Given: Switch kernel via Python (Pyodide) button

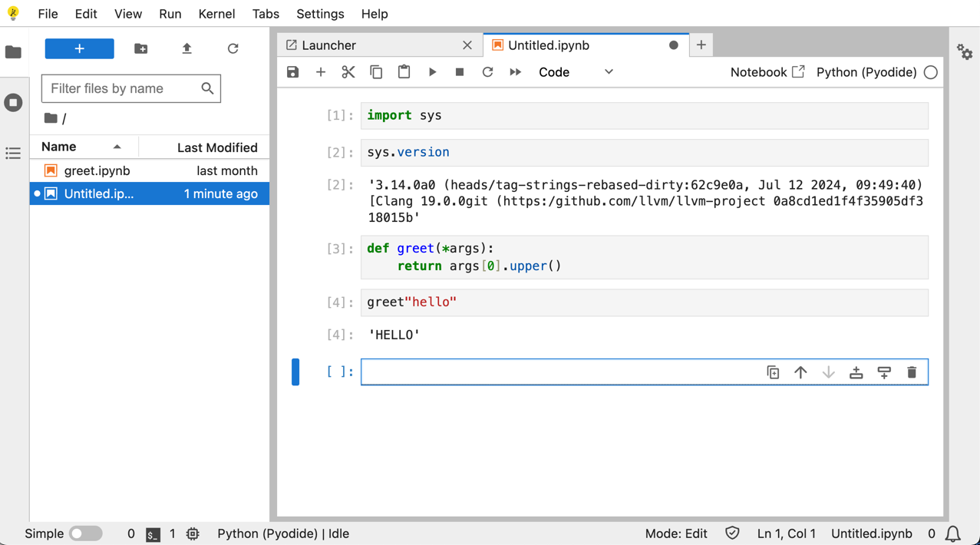Looking at the screenshot, I should (x=866, y=72).
